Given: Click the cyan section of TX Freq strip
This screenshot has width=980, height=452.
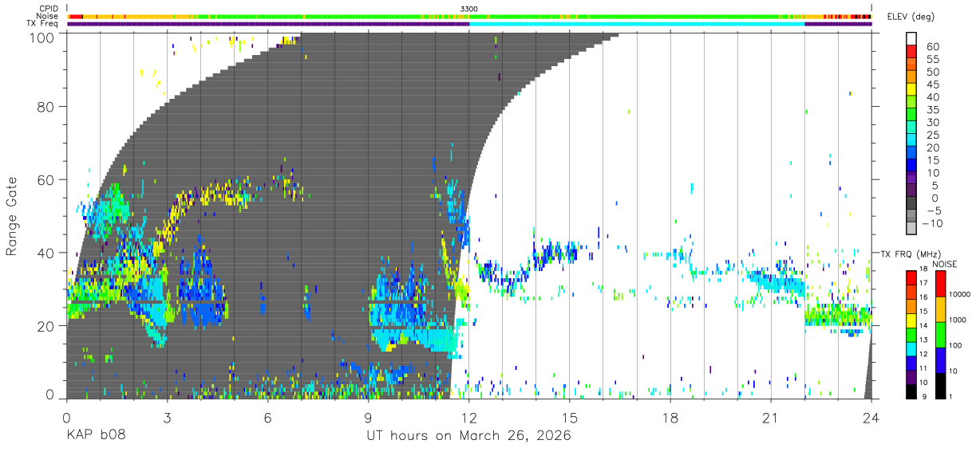Looking at the screenshot, I should coord(637,24).
